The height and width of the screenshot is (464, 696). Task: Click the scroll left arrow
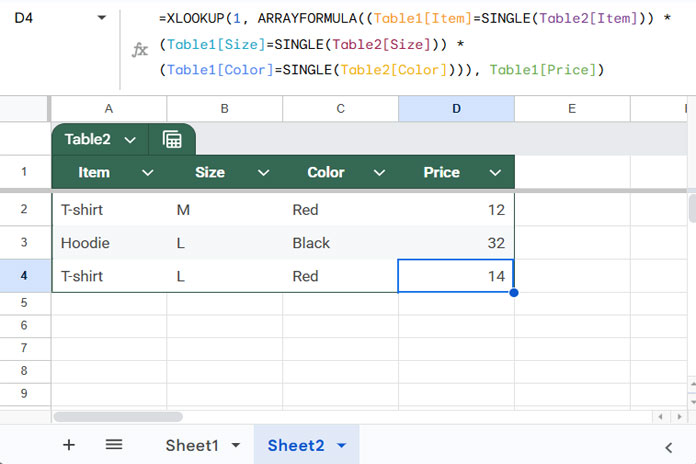[x=660, y=417]
